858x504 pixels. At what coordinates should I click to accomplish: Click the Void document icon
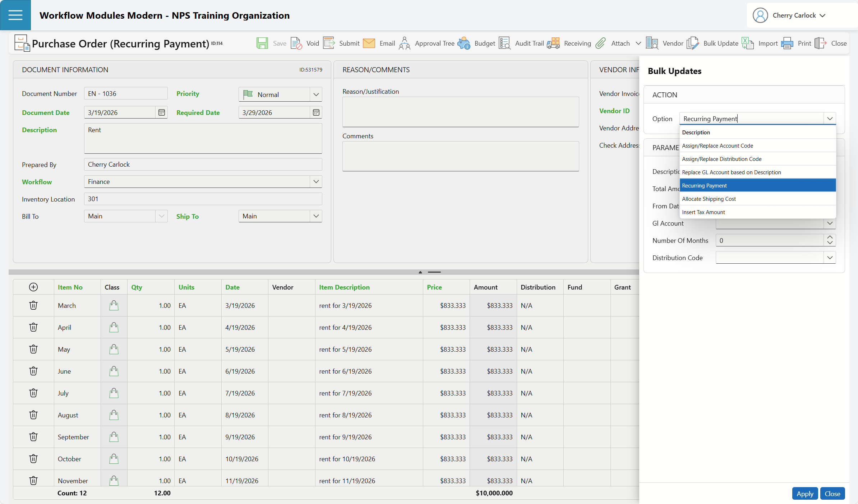[296, 43]
